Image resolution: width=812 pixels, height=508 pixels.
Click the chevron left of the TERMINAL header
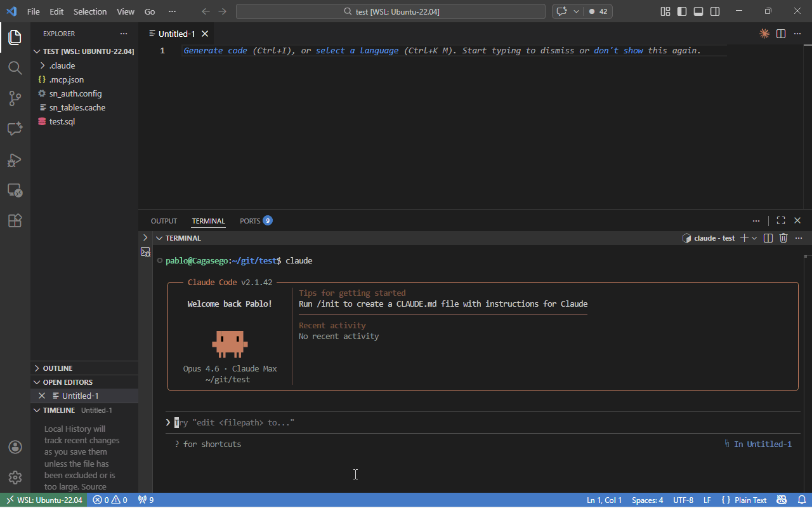pyautogui.click(x=145, y=237)
